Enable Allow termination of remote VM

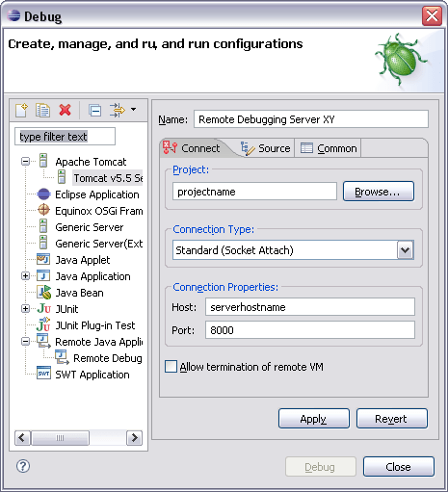coord(171,367)
